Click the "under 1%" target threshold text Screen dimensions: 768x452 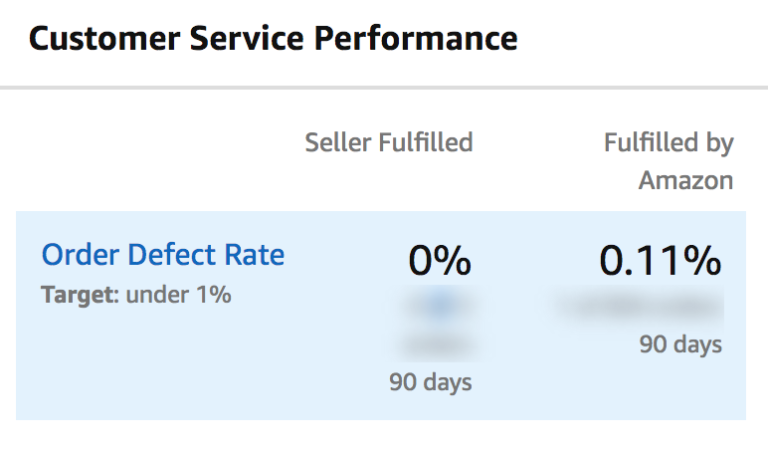point(178,296)
